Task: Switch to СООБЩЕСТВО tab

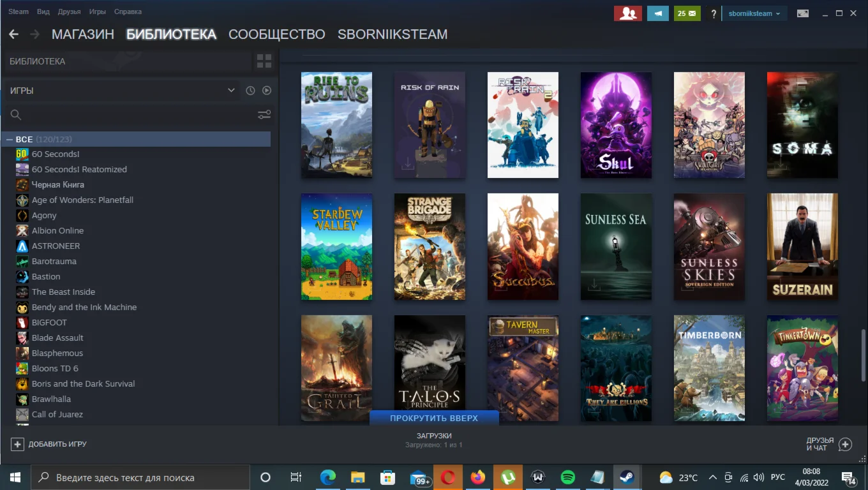Action: [x=277, y=34]
